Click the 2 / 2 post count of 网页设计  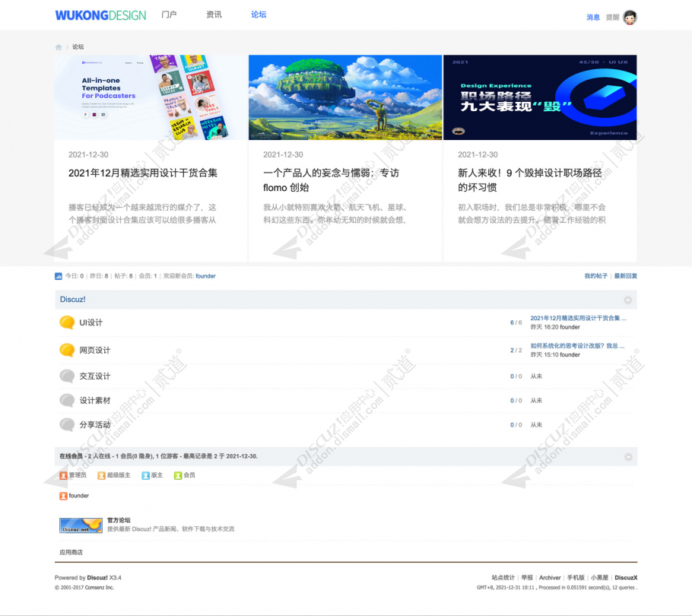pos(516,351)
